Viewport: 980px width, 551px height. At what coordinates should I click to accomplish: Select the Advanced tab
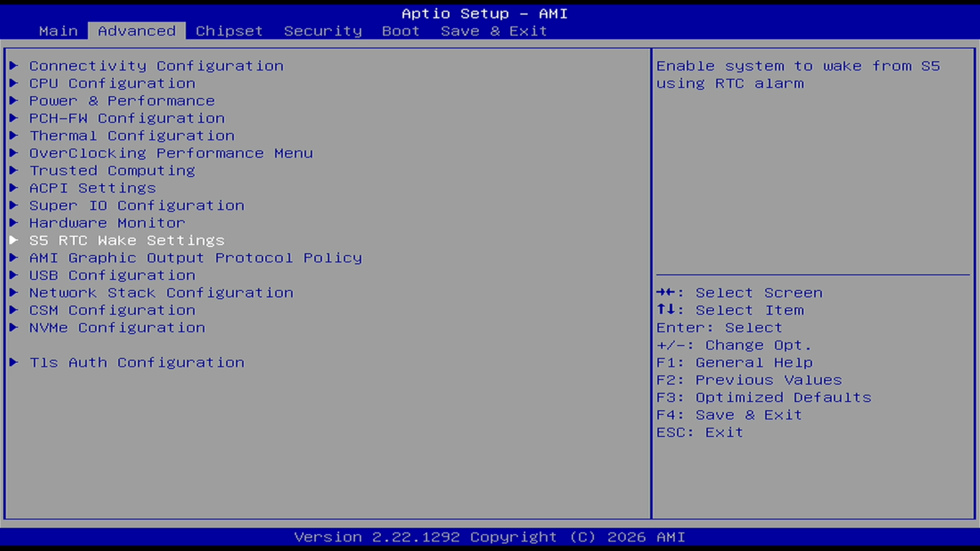136,31
